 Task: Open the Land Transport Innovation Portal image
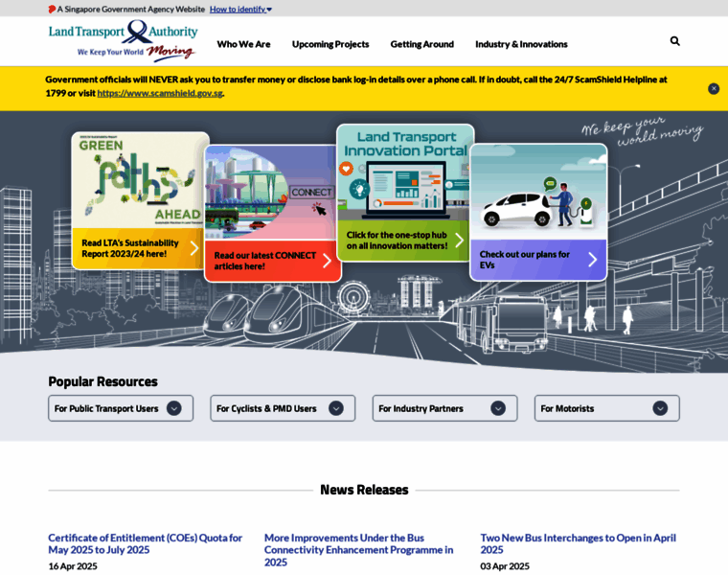[x=405, y=172]
